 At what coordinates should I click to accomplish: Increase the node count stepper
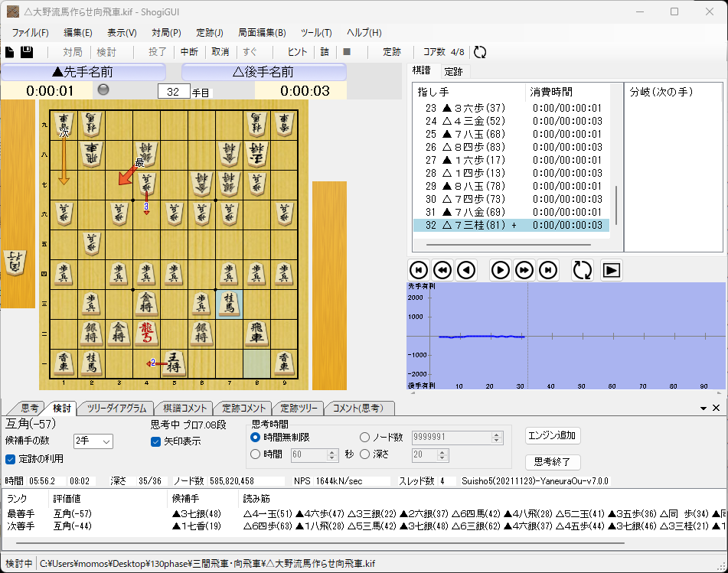pos(497,435)
